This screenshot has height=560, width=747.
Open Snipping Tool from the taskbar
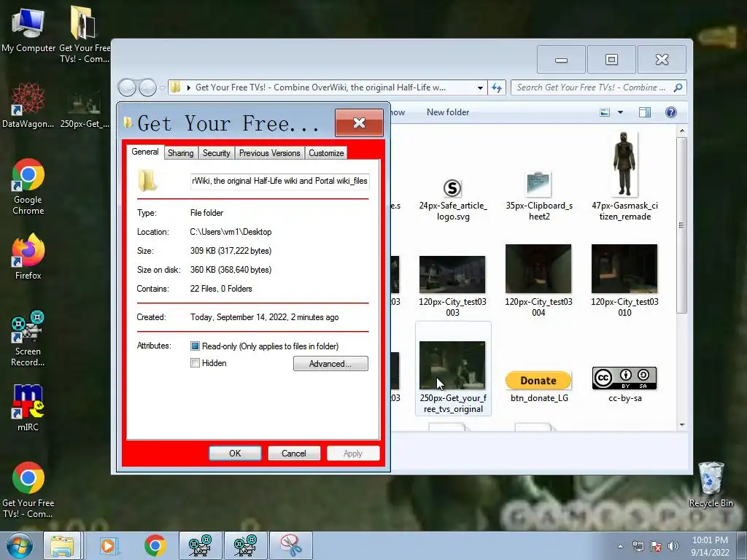click(291, 545)
